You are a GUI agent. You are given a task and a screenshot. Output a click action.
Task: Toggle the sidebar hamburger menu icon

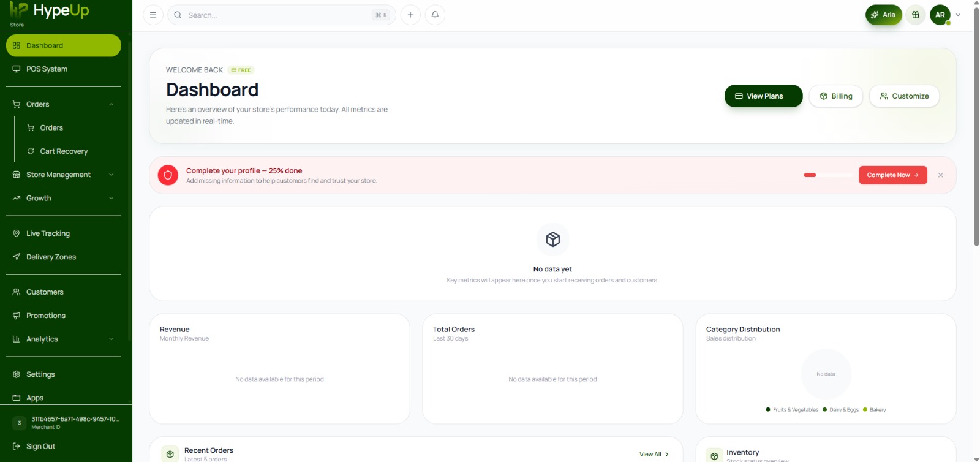pos(153,15)
